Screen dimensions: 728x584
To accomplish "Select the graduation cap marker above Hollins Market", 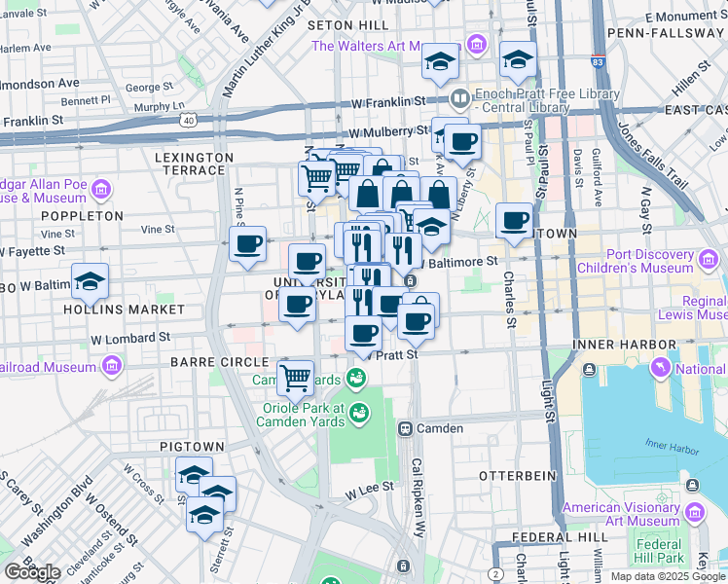I will (x=90, y=282).
